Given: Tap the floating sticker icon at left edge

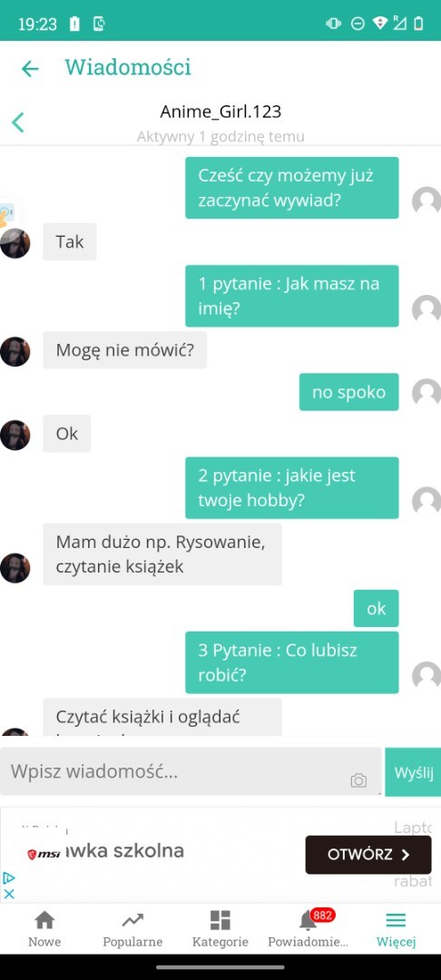Looking at the screenshot, I should click(7, 214).
